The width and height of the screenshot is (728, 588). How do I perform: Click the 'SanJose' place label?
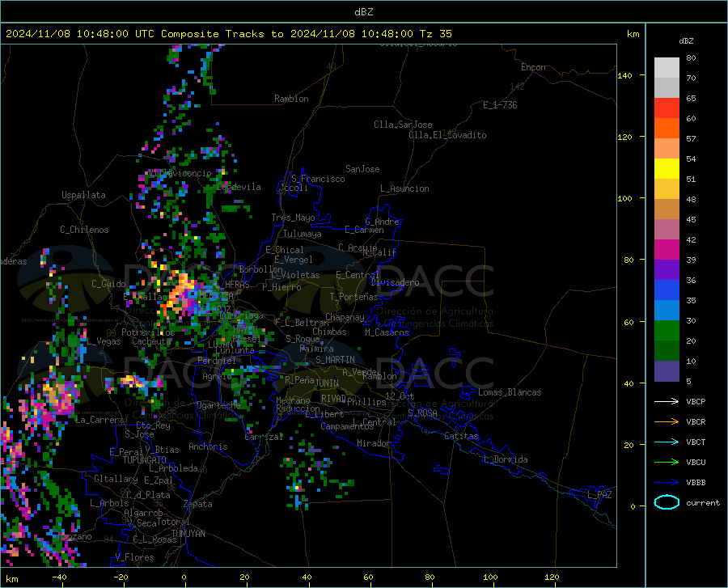(362, 169)
